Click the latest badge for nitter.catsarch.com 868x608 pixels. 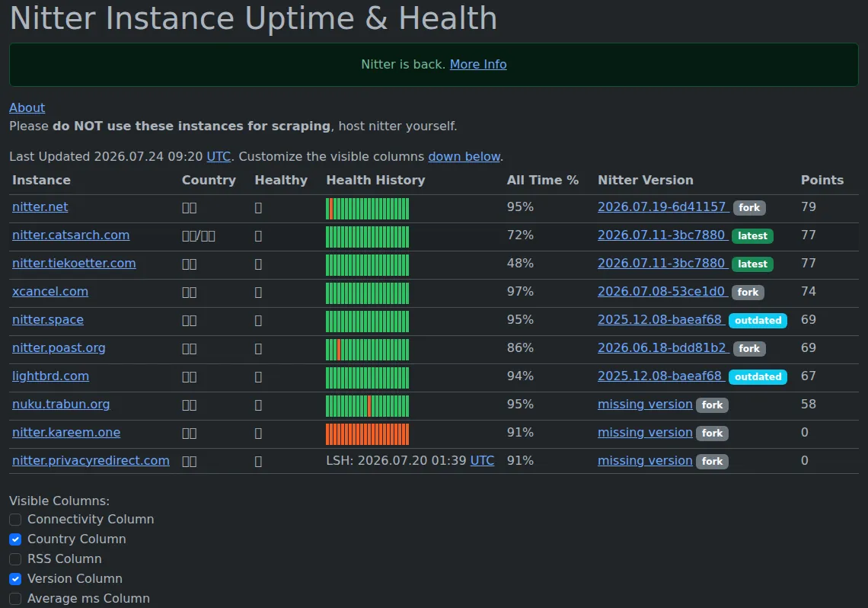752,236
